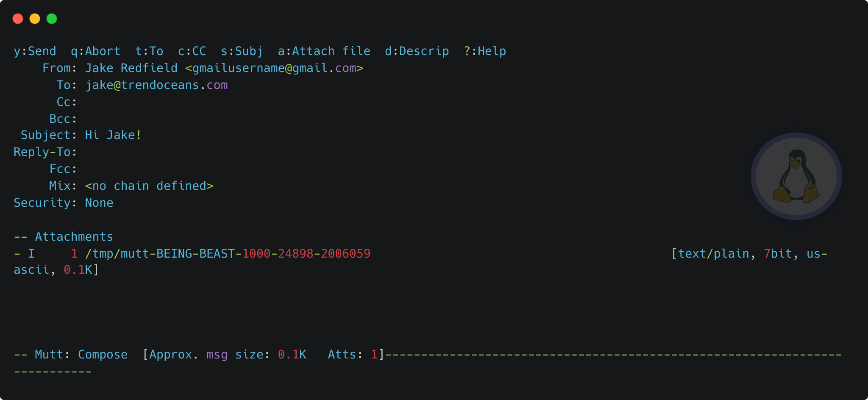Image resolution: width=868 pixels, height=400 pixels.
Task: Select the s:Subj command
Action: click(x=242, y=51)
